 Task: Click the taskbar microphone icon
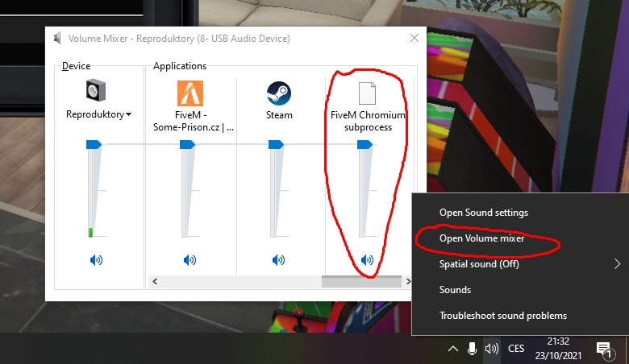click(472, 349)
